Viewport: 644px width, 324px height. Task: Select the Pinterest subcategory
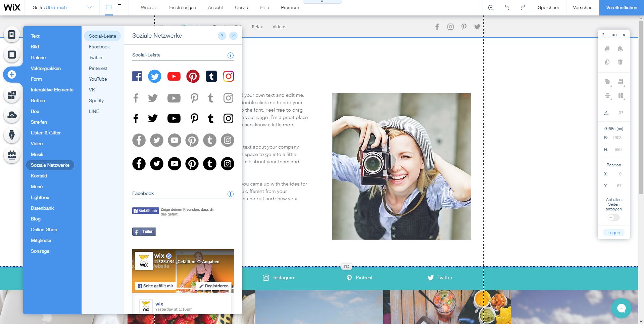[98, 68]
